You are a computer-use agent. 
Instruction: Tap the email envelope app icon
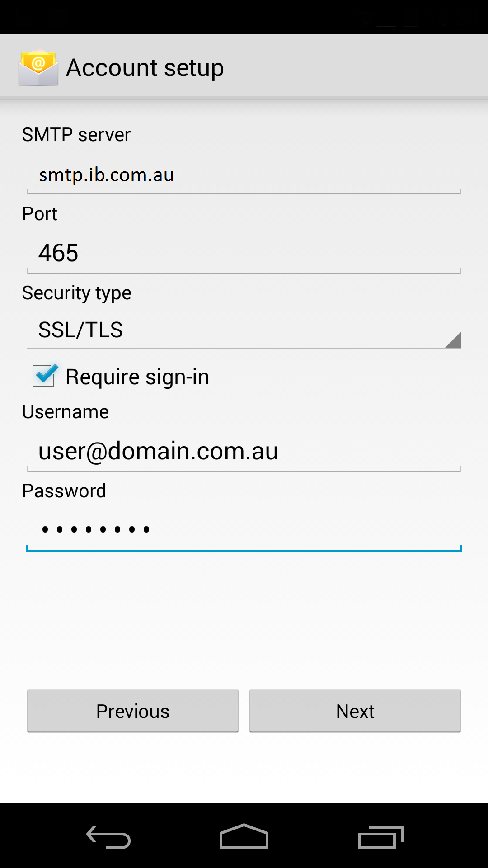tap(38, 67)
